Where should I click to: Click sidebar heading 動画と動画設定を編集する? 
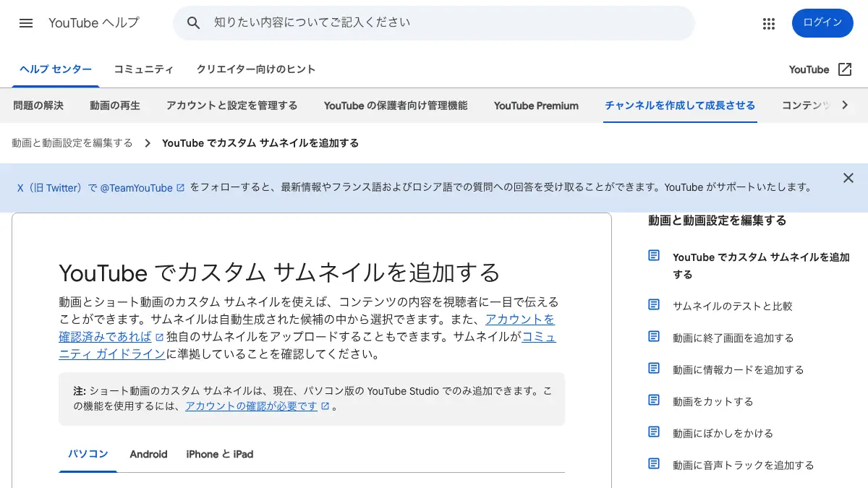[x=718, y=221]
